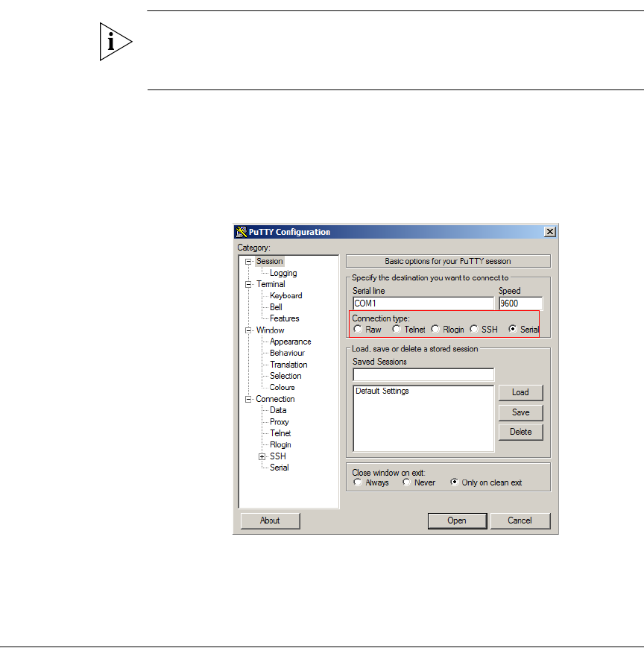Screen dimensions: 644x648
Task: Open the Window category
Action: (x=270, y=330)
